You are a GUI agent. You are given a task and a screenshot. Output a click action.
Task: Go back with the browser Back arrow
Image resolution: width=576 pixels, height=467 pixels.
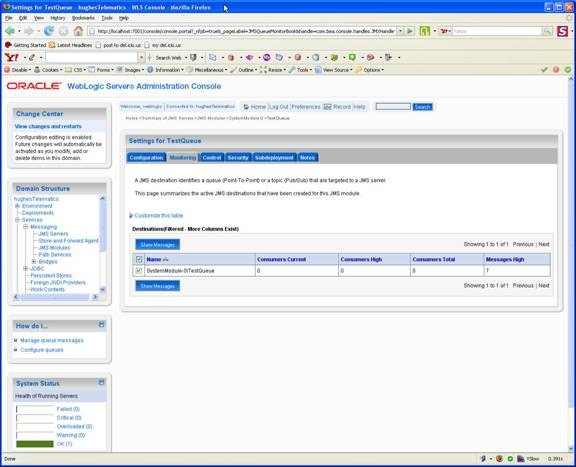(10, 31)
